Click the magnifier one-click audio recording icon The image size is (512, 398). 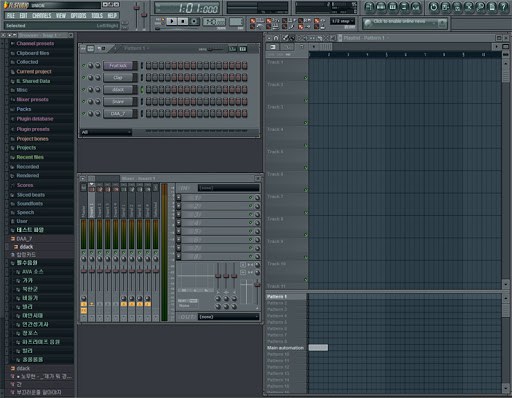[480, 7]
